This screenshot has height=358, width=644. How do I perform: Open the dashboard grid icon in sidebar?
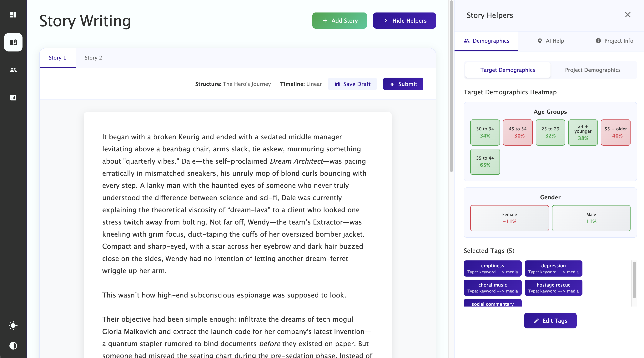coord(13,14)
